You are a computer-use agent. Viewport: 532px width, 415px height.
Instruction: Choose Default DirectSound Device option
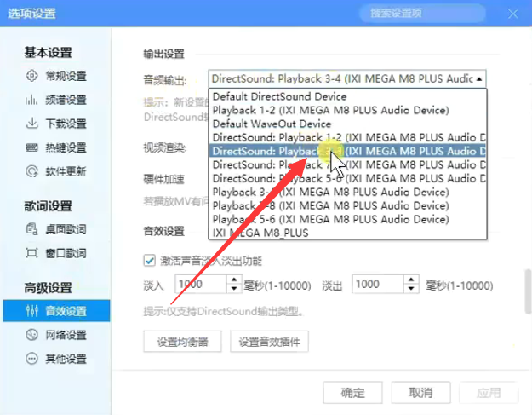click(x=348, y=96)
